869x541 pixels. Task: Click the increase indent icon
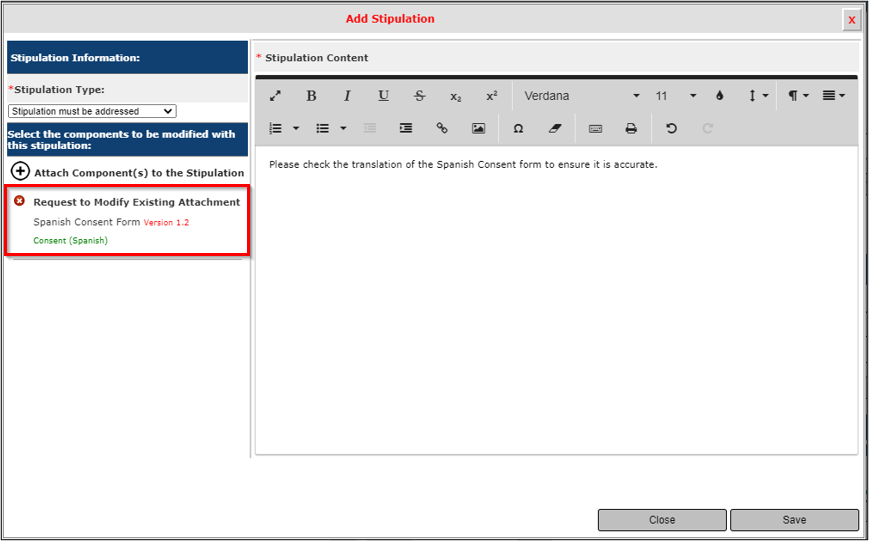point(406,129)
